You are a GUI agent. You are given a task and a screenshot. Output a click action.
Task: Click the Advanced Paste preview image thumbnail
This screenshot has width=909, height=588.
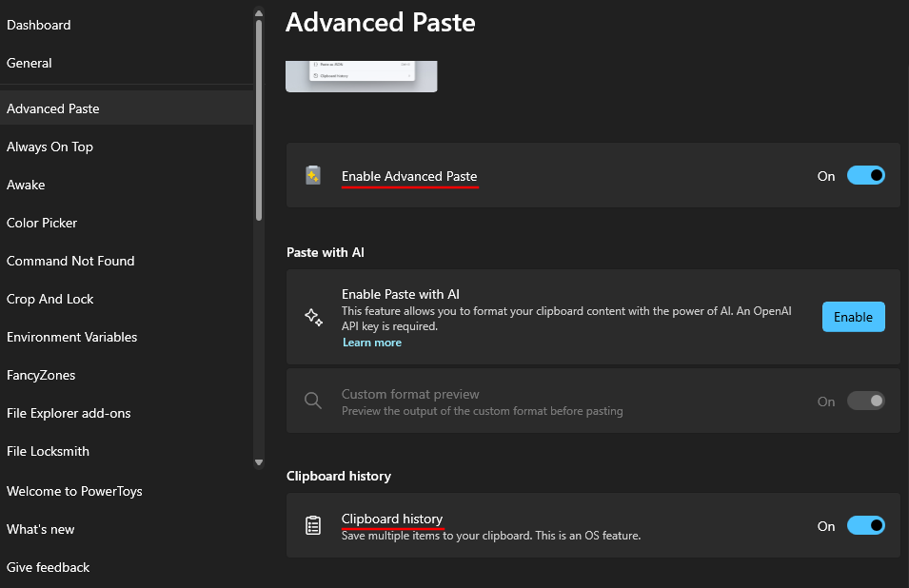(361, 76)
